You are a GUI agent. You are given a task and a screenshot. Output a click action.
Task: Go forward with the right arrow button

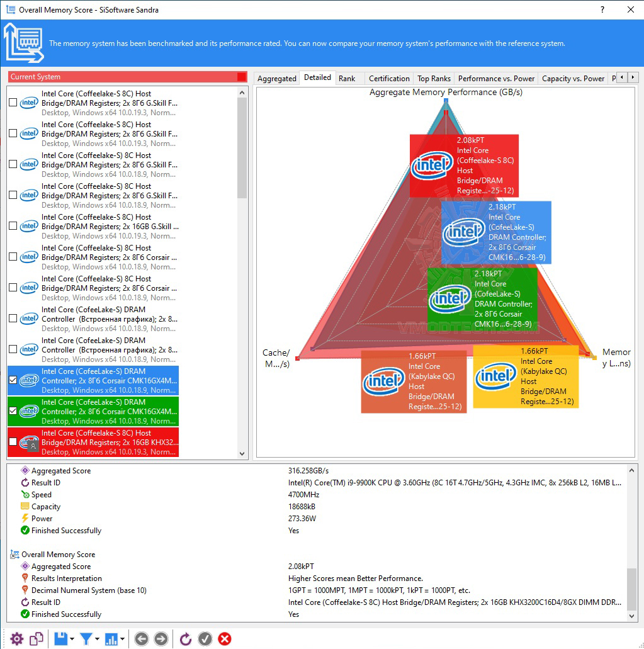(x=161, y=639)
